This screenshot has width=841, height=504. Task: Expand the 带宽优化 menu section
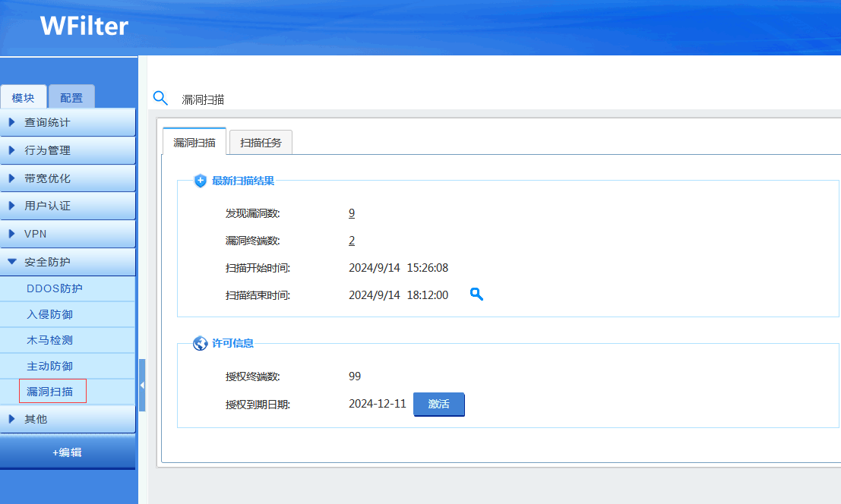coord(68,178)
